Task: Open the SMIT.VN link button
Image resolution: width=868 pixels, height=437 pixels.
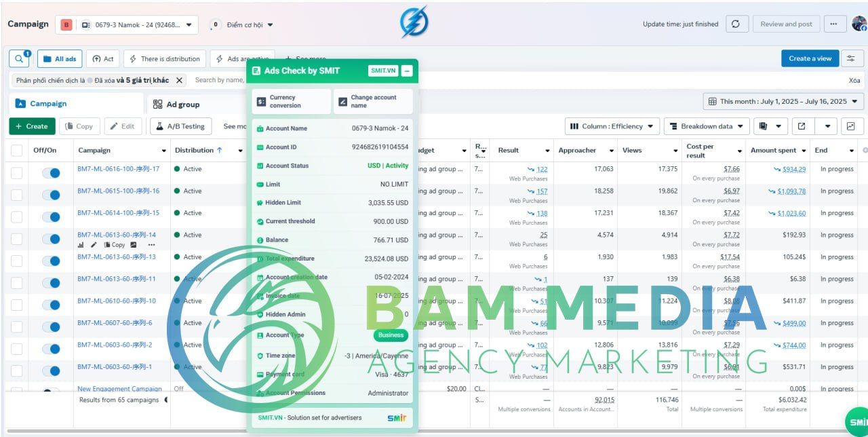Action: (x=383, y=71)
